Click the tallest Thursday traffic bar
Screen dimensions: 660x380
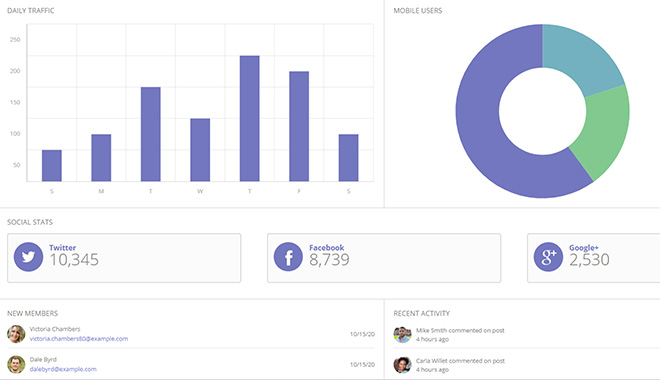point(250,118)
